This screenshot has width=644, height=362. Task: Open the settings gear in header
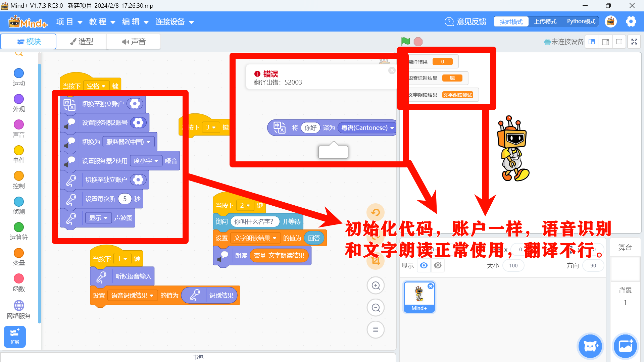point(631,21)
